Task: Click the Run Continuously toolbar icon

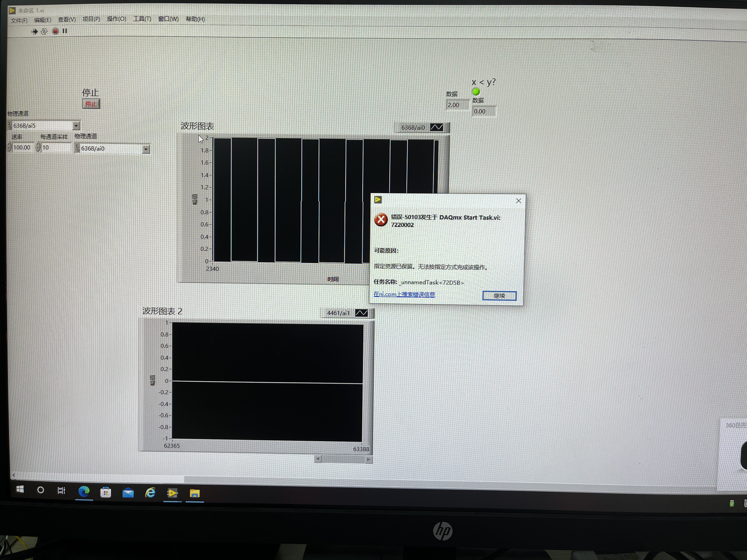Action: [44, 31]
